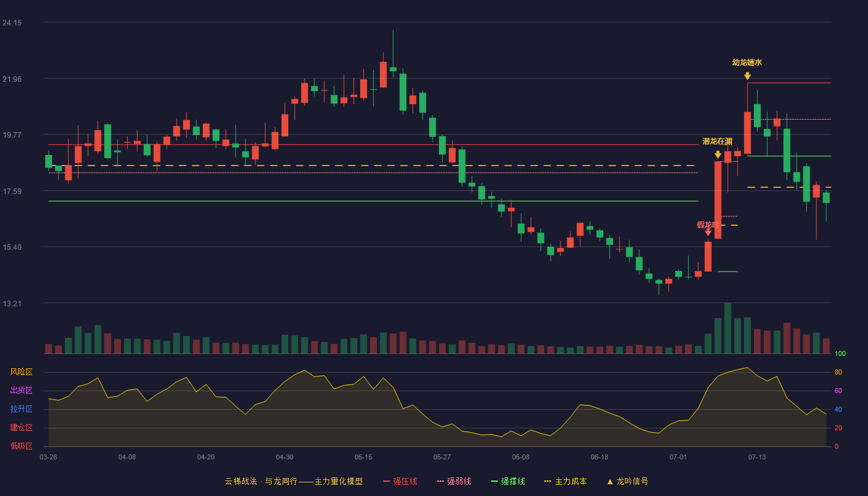Click the 06-08 date label

click(521, 457)
